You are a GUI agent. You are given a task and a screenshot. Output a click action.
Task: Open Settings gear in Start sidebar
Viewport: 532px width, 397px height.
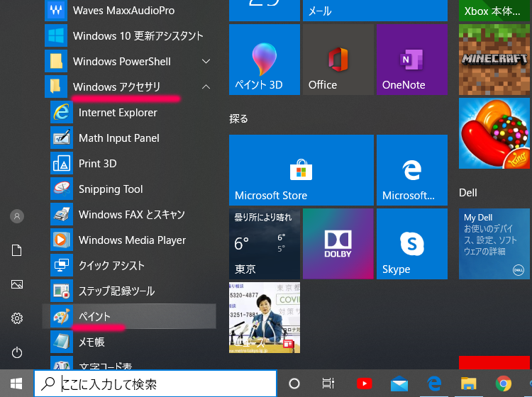pyautogui.click(x=17, y=318)
